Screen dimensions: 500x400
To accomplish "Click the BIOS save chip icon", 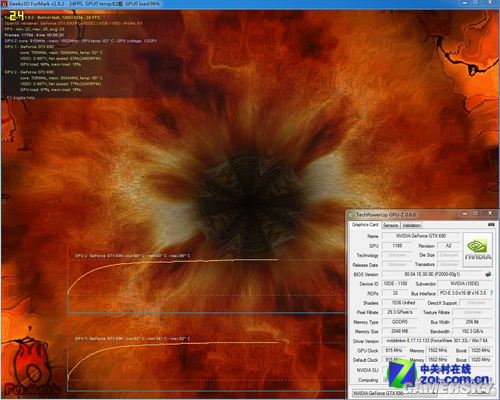I will click(x=488, y=274).
